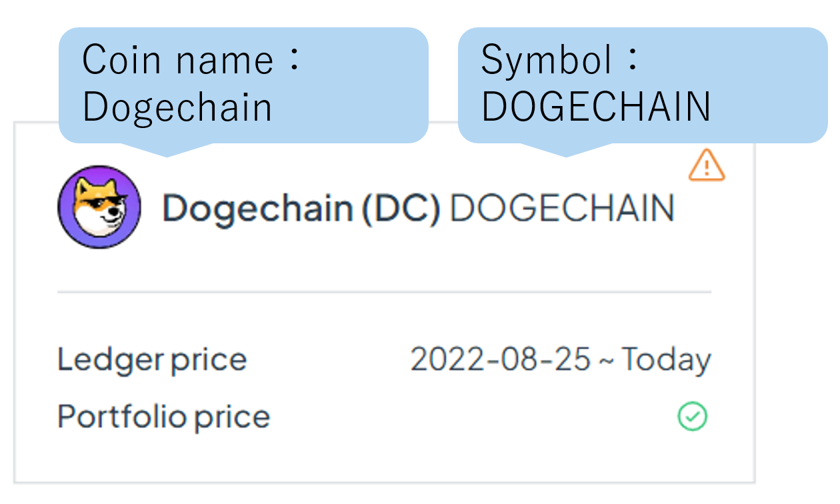Click the Ledger price label
840x504 pixels.
(152, 360)
